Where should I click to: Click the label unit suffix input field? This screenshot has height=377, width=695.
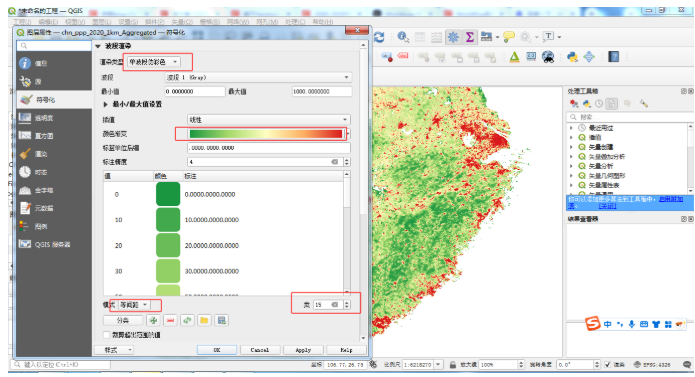click(x=269, y=148)
